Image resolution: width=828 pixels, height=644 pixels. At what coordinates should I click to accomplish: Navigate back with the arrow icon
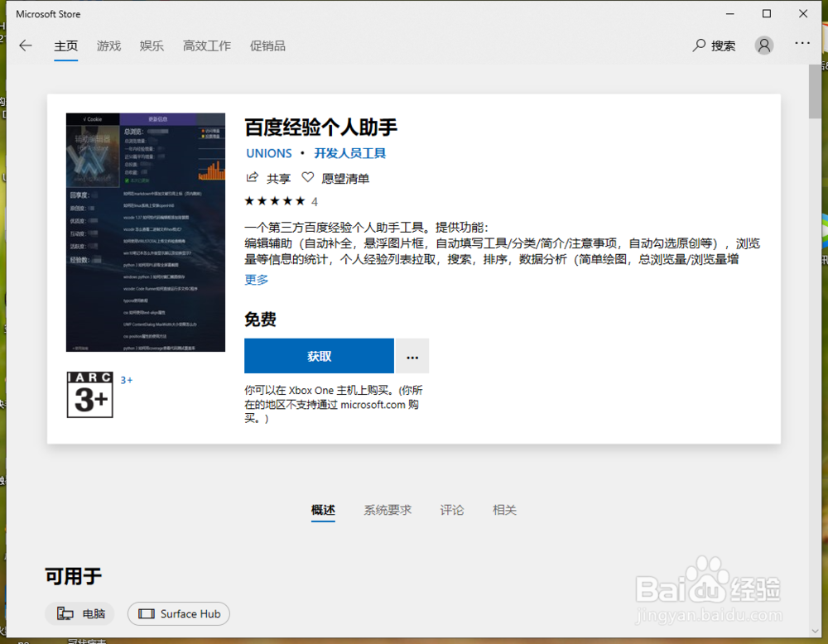tap(25, 46)
